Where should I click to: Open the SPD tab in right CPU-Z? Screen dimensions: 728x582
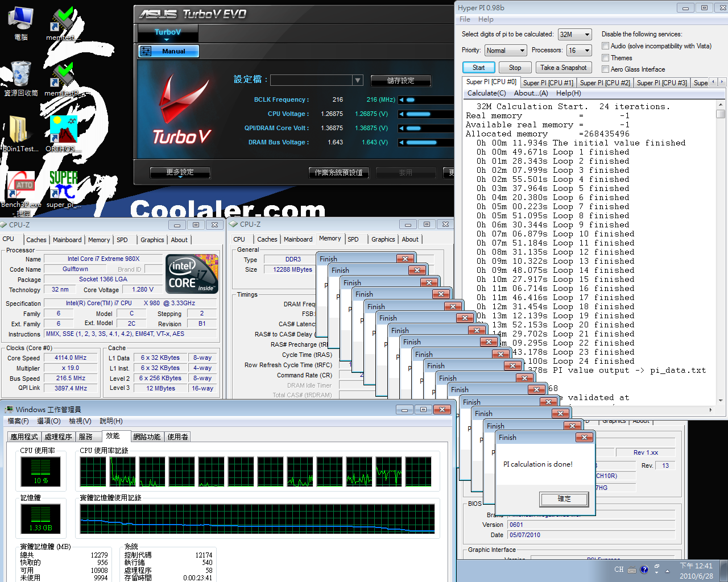tap(353, 239)
